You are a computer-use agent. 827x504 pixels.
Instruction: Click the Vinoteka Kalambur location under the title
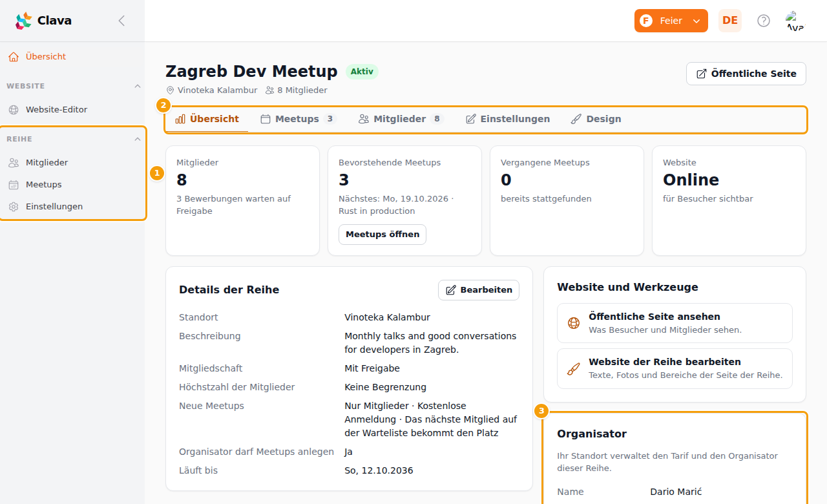(x=212, y=90)
